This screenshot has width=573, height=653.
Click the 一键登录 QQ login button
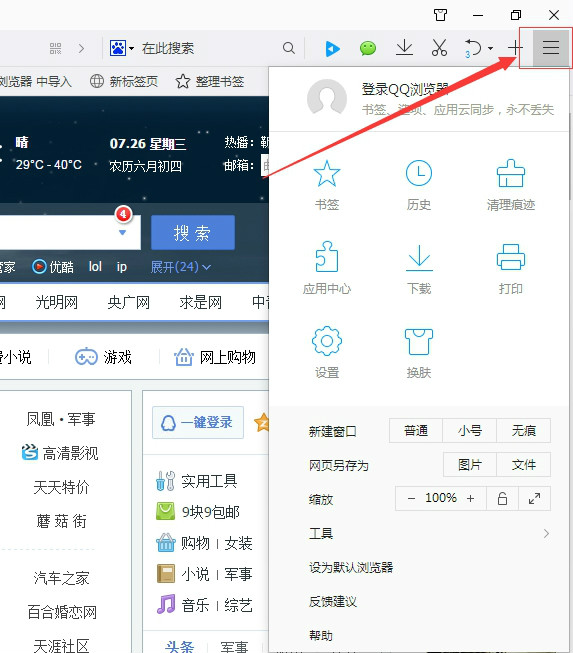click(x=198, y=422)
